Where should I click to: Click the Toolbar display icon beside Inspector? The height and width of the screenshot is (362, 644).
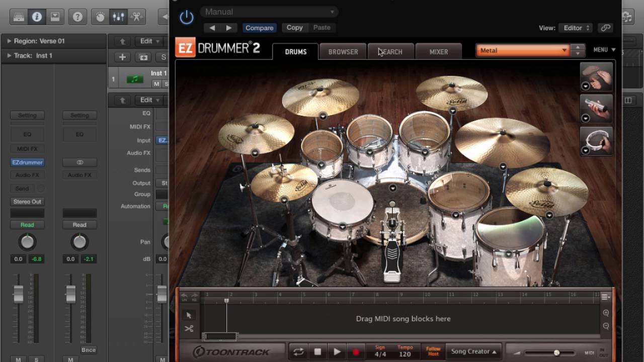click(55, 17)
